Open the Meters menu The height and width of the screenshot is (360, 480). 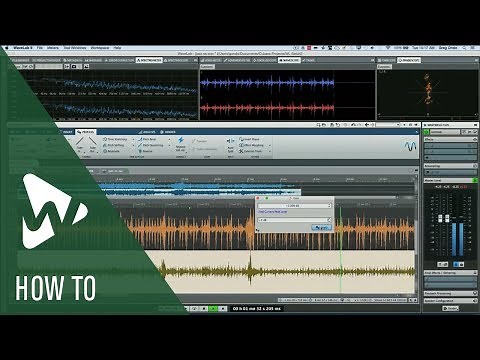point(53,48)
